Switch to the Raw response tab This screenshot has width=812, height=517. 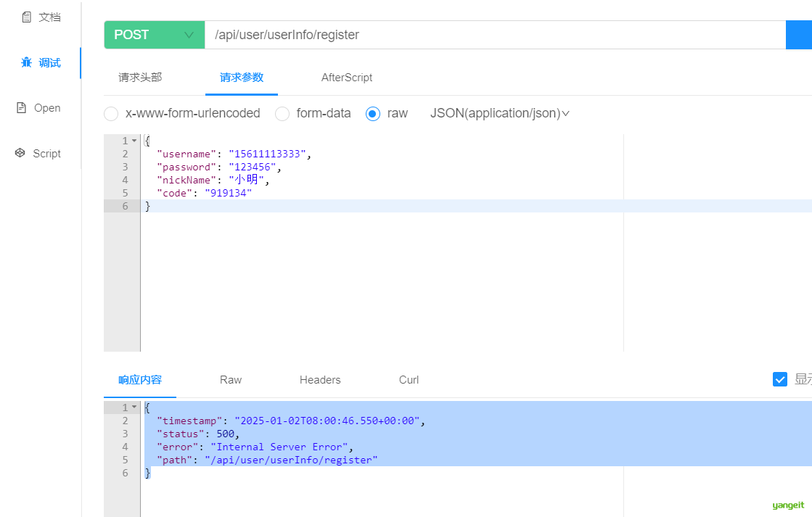(x=231, y=380)
